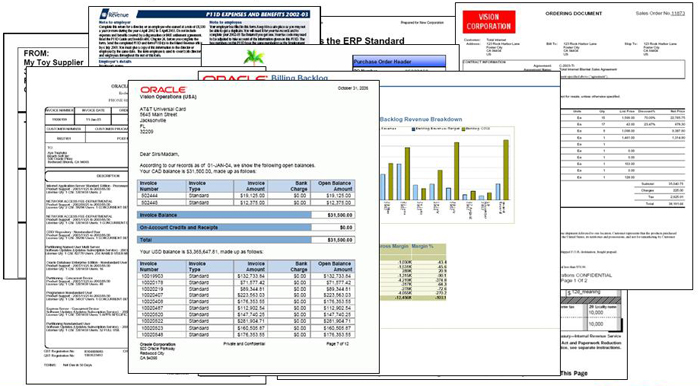Select the Purchase Order Header bar
The width and height of the screenshot is (700, 386).
[x=399, y=62]
